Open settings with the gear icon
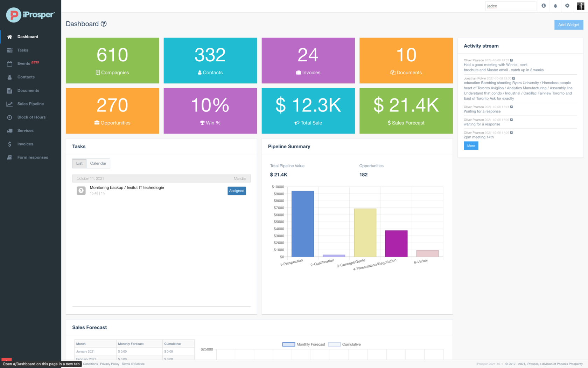This screenshot has height=368, width=588. click(x=567, y=6)
